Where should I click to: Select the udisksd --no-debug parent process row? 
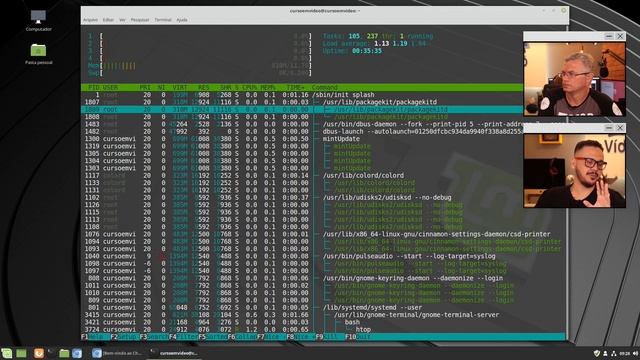click(302, 198)
